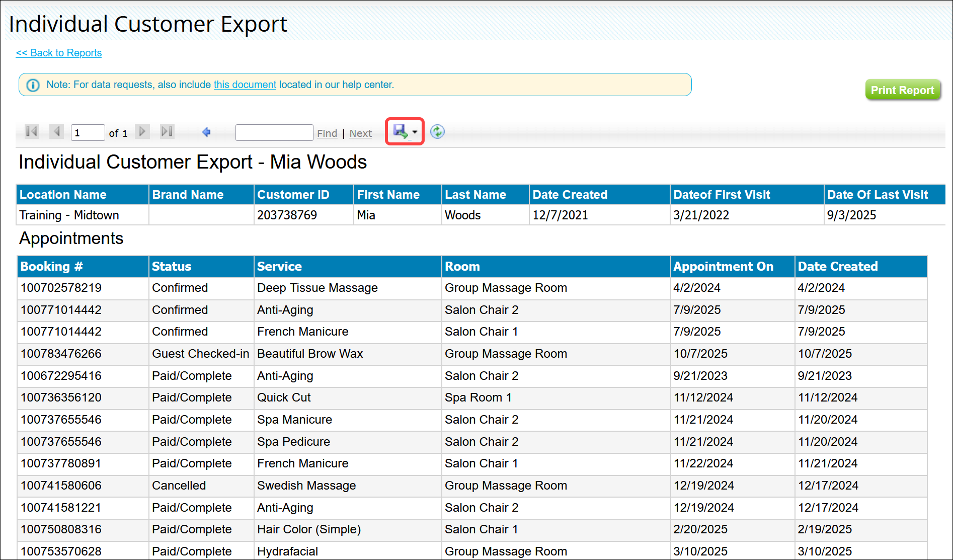Select Brand Name column header
953x560 pixels.
click(201, 195)
